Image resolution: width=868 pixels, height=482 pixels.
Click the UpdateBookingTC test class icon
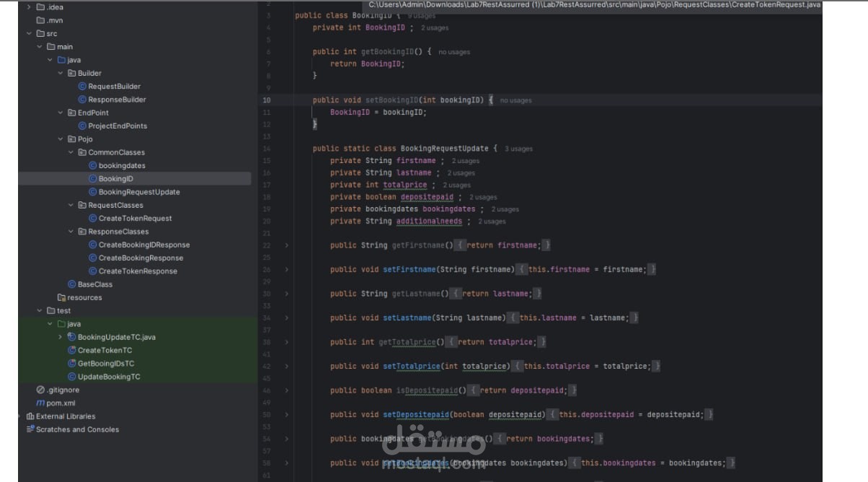click(71, 377)
